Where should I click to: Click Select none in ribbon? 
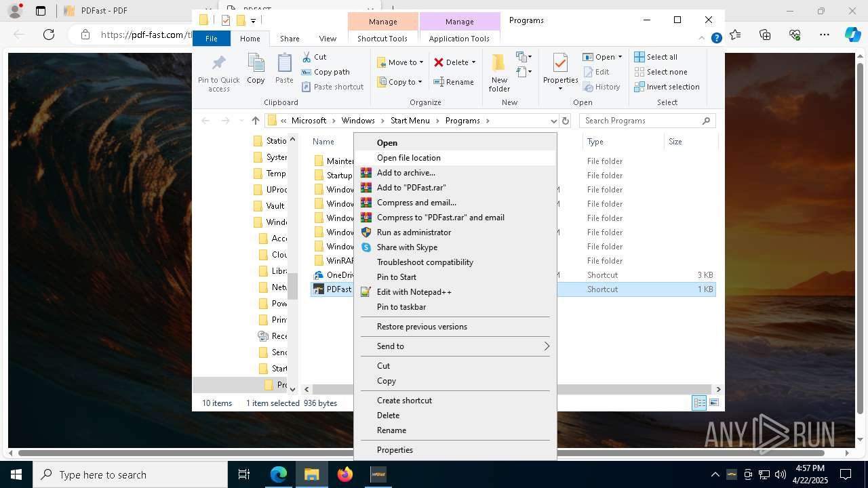[660, 72]
